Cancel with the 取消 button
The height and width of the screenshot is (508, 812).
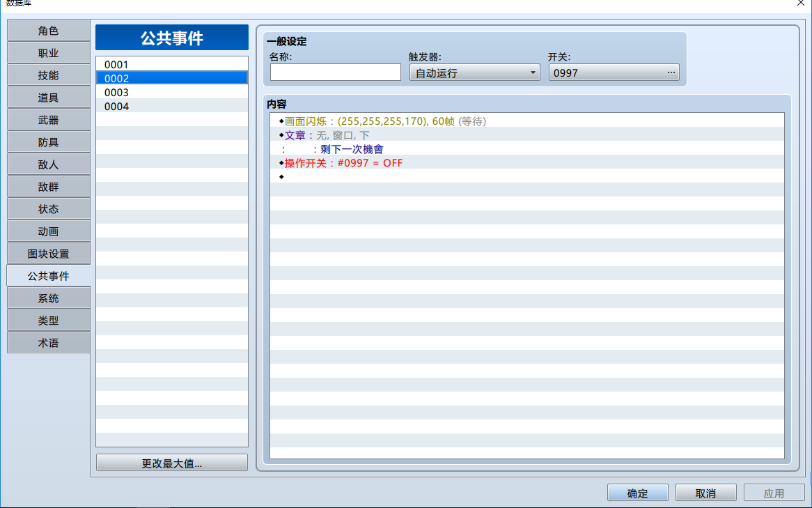point(706,493)
